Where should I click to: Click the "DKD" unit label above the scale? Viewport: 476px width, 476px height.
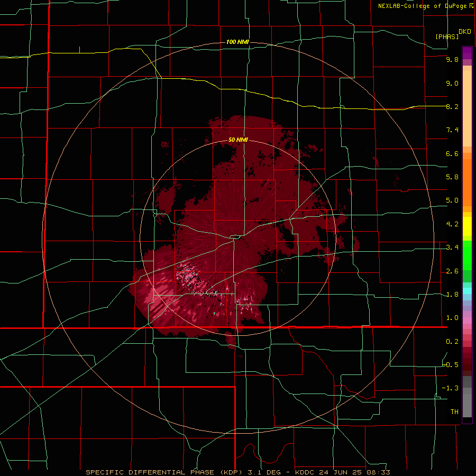coord(464,32)
